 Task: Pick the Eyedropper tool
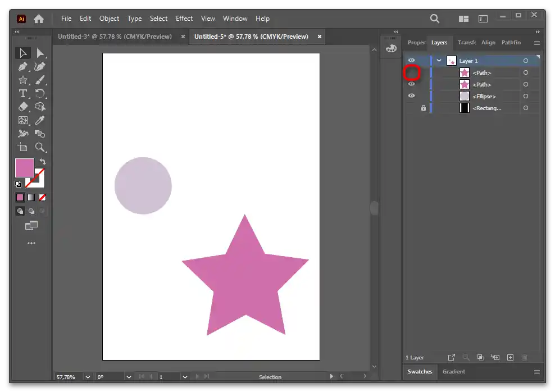(x=40, y=120)
